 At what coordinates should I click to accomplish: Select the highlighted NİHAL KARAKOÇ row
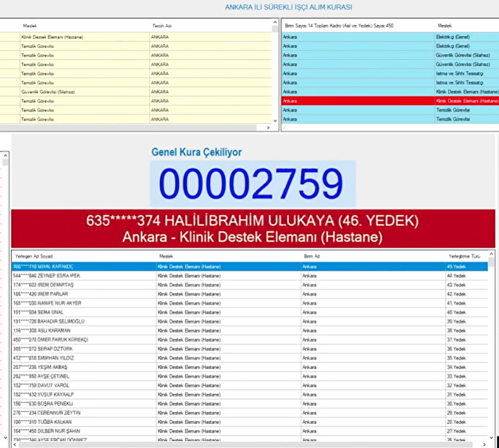(x=249, y=267)
